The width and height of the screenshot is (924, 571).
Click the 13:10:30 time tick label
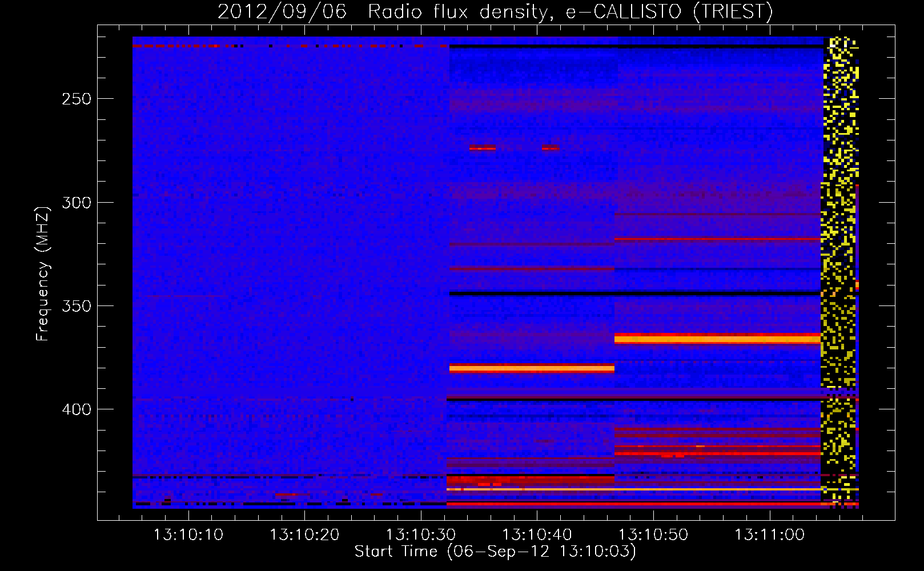421,535
